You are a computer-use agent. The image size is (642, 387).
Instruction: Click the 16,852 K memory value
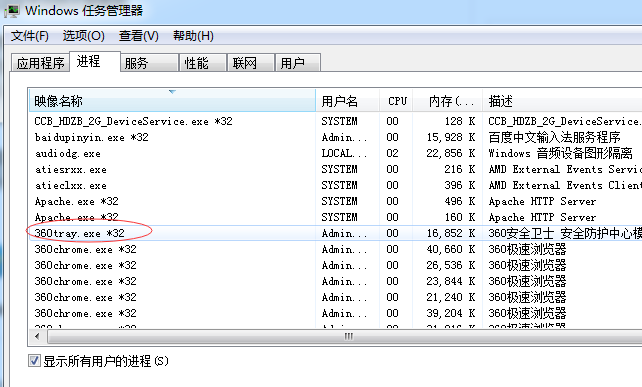click(x=450, y=233)
